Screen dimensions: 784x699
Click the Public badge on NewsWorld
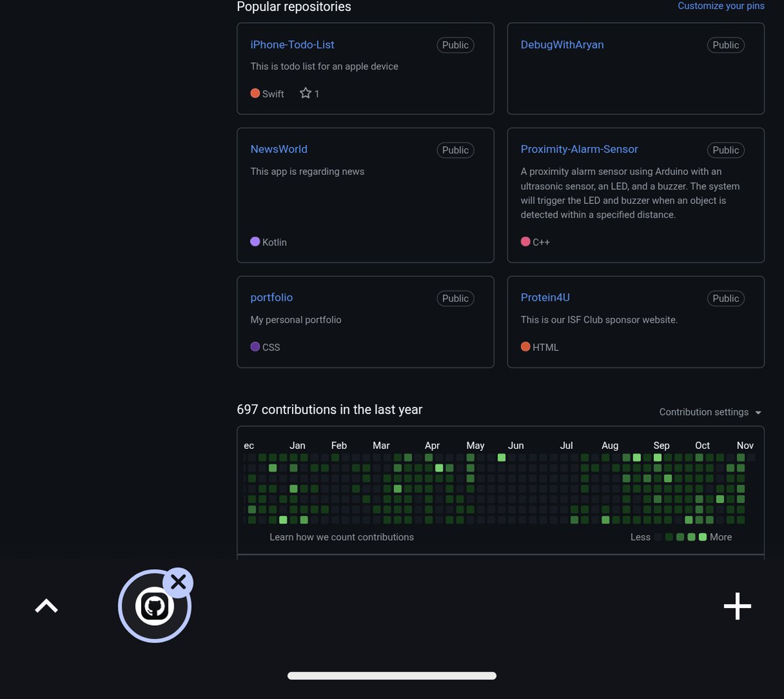[x=455, y=150]
